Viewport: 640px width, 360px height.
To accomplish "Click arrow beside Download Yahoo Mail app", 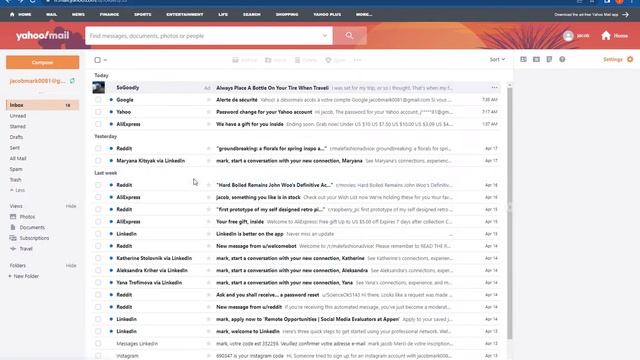I will coord(626,14).
